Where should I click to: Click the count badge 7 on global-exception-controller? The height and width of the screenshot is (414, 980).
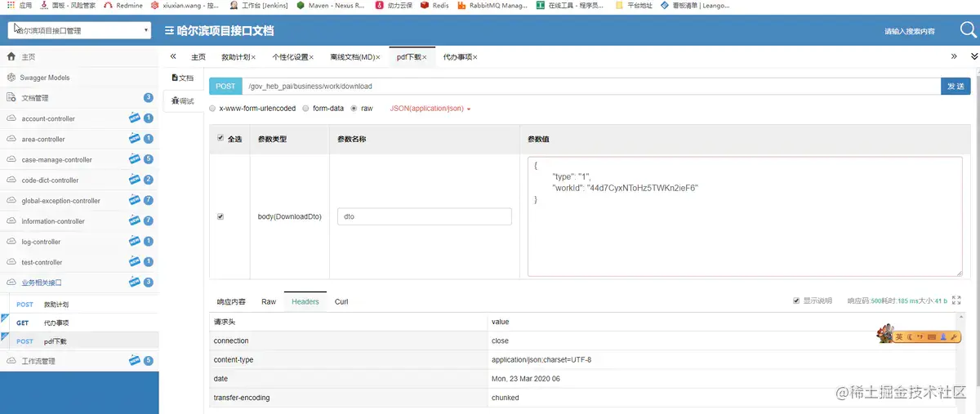[x=149, y=200]
